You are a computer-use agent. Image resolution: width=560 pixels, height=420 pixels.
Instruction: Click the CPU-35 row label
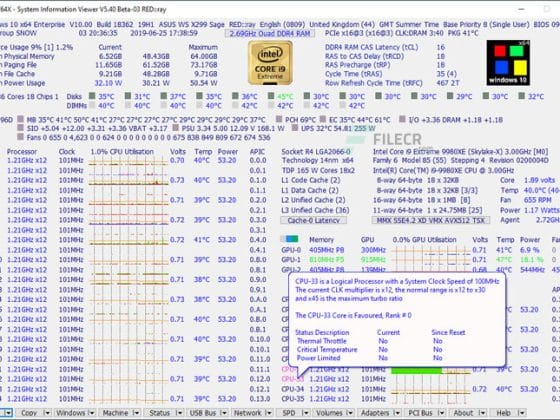point(293,399)
